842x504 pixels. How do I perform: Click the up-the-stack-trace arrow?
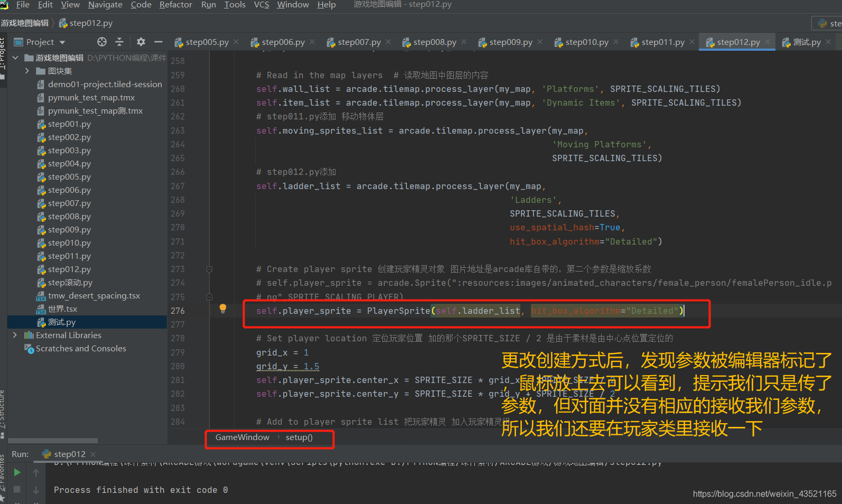coord(36,472)
